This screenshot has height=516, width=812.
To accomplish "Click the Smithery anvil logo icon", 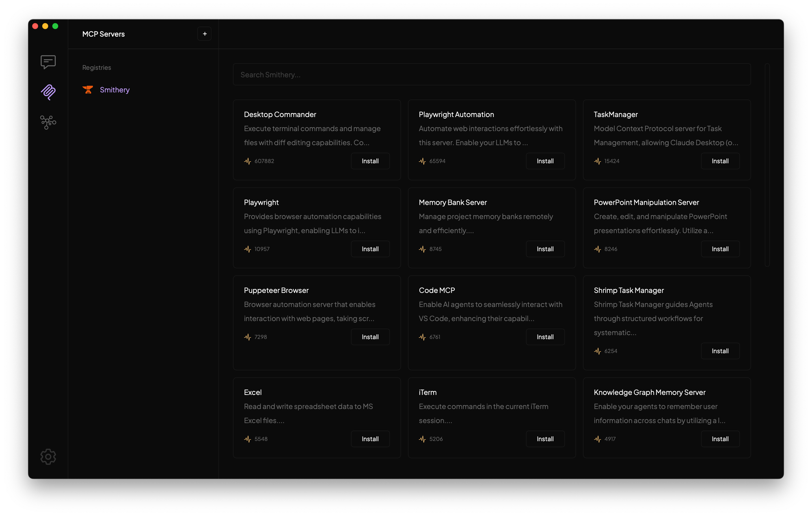I will point(88,90).
